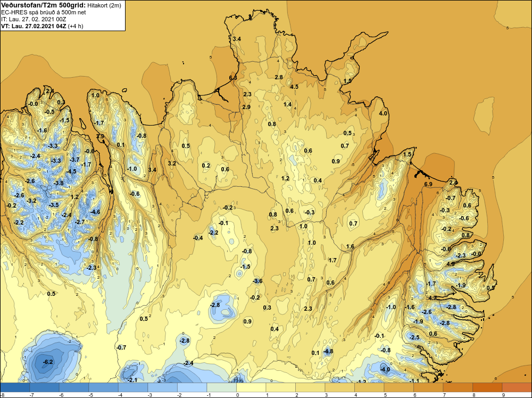Select legend color between -7 and -6
This screenshot has width=532, height=398.
45,387
